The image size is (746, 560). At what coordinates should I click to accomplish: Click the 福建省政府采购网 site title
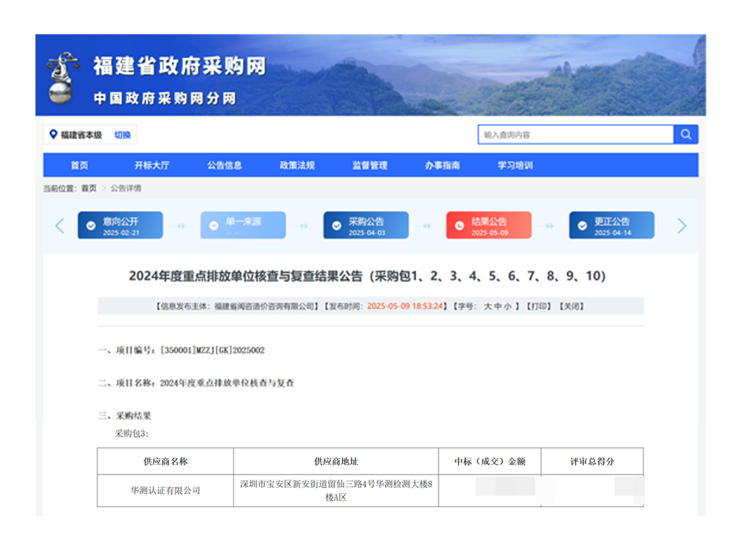179,67
